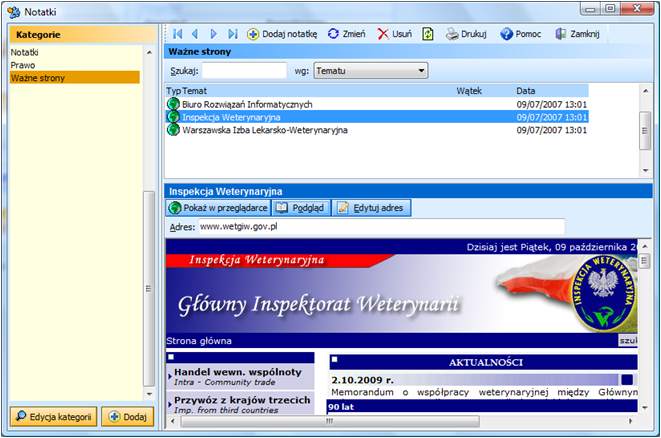Click the web preview scroll left arrow
Image resolution: width=661 pixels, height=438 pixels.
click(172, 421)
